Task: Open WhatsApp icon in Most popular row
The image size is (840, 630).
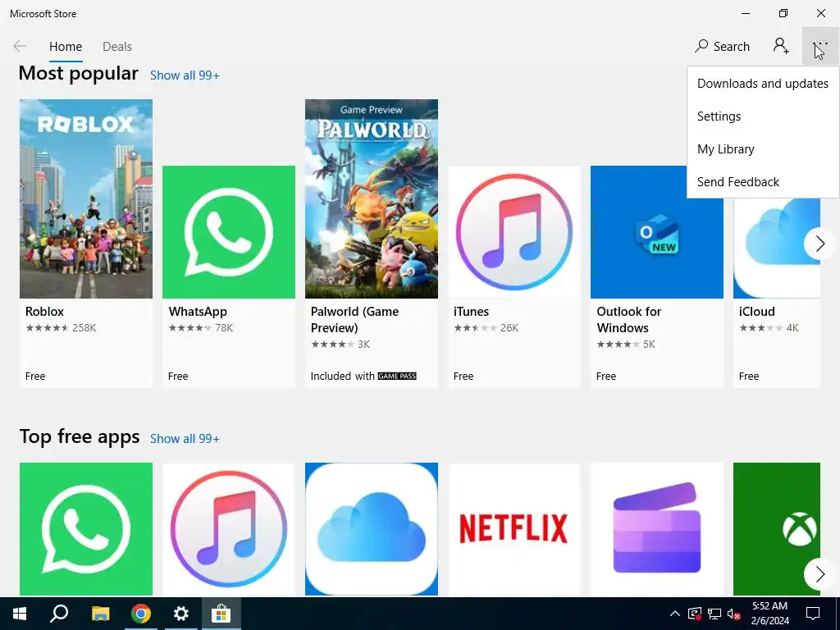Action: coord(229,232)
